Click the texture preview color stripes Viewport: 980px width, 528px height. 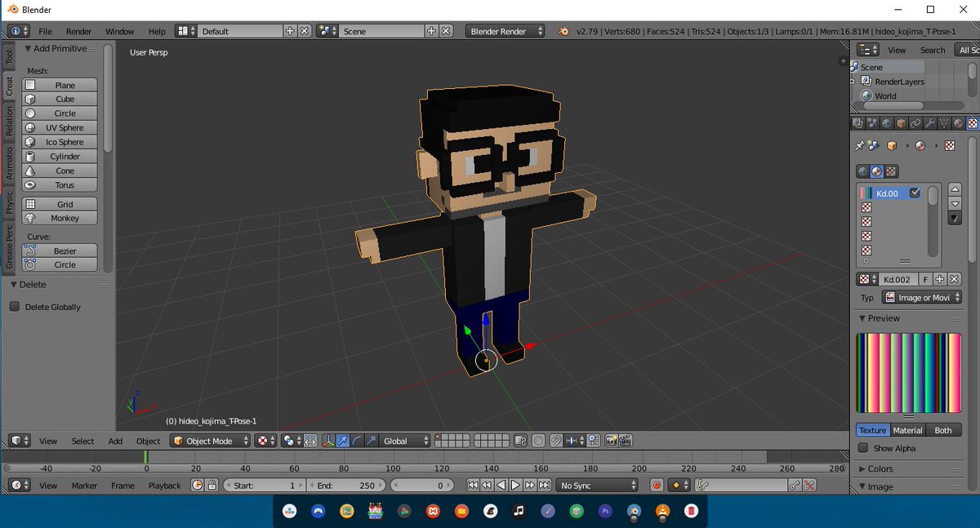(x=908, y=372)
